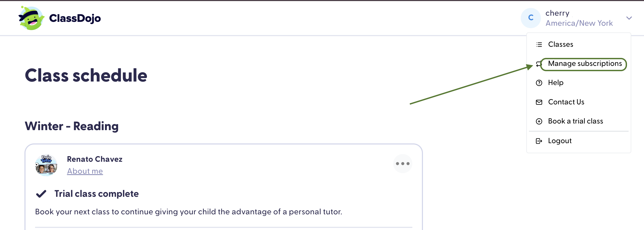Click the cherry user avatar circle
The height and width of the screenshot is (230, 644).
click(x=531, y=18)
